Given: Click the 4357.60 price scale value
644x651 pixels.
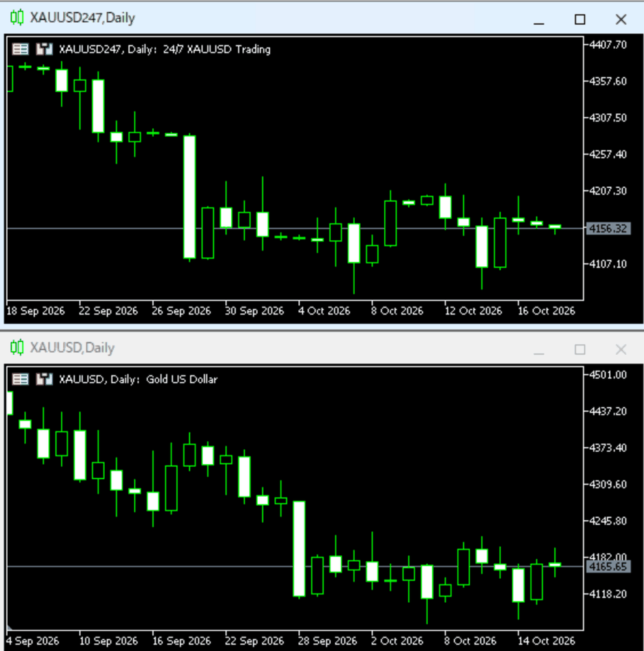Looking at the screenshot, I should pyautogui.click(x=608, y=81).
